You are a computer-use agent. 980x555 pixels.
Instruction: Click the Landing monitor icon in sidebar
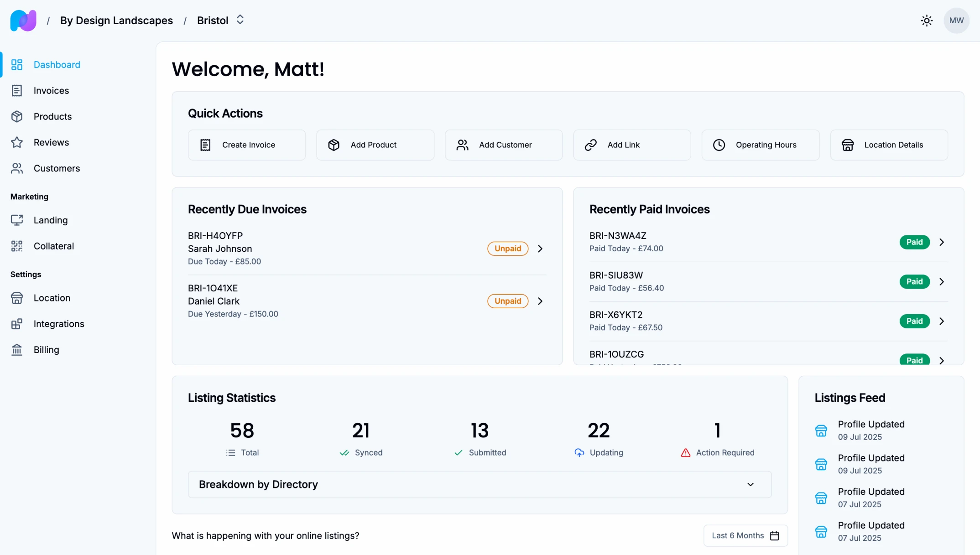(x=17, y=220)
